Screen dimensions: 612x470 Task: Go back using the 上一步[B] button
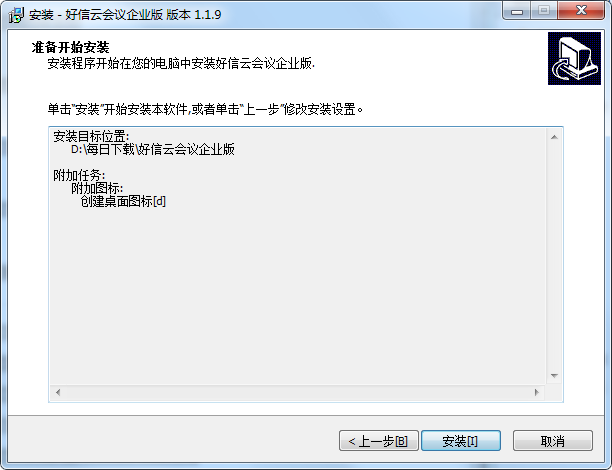point(379,441)
